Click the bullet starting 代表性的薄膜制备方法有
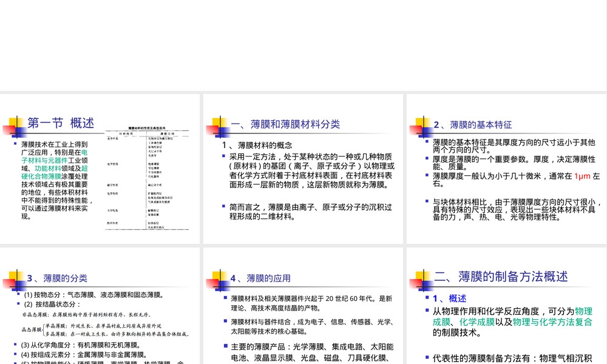The height and width of the screenshot is (364, 607). pyautogui.click(x=512, y=358)
